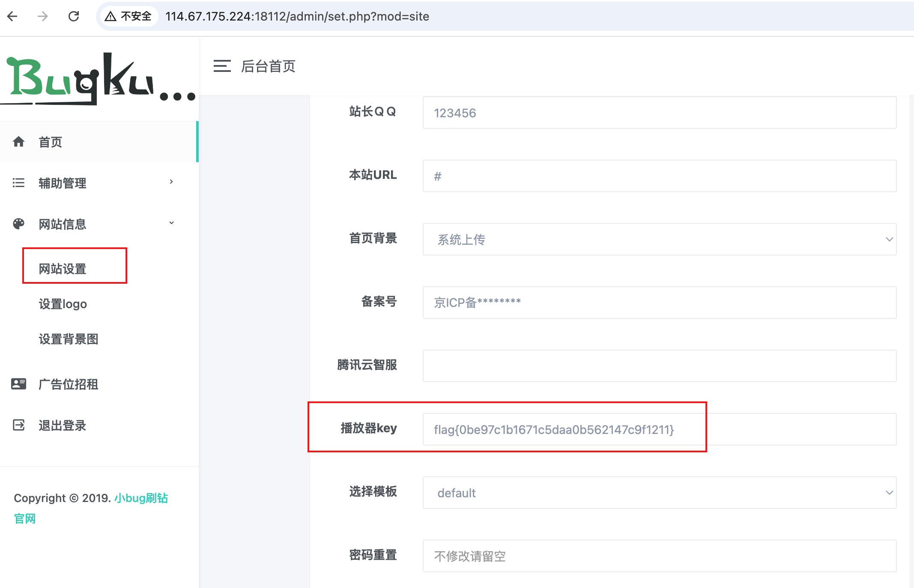Screen dimensions: 914x588
Task: Click 退出登录 to log out
Action: coord(62,425)
